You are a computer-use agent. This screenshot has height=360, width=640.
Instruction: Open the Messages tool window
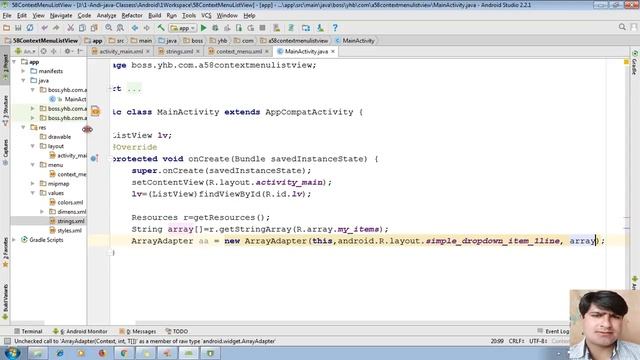coord(138,331)
